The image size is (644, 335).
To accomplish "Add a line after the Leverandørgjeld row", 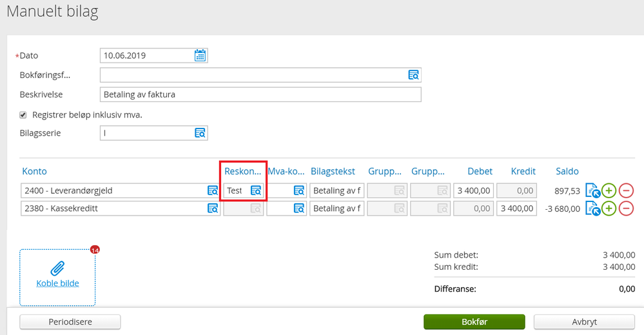I will coord(609,190).
